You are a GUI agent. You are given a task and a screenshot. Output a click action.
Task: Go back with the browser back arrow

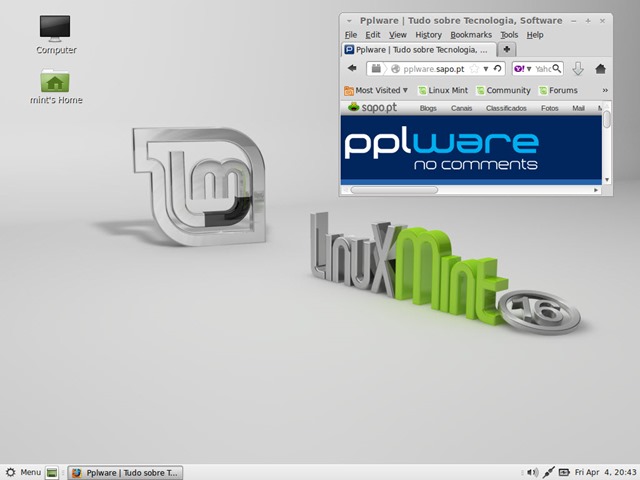point(352,69)
